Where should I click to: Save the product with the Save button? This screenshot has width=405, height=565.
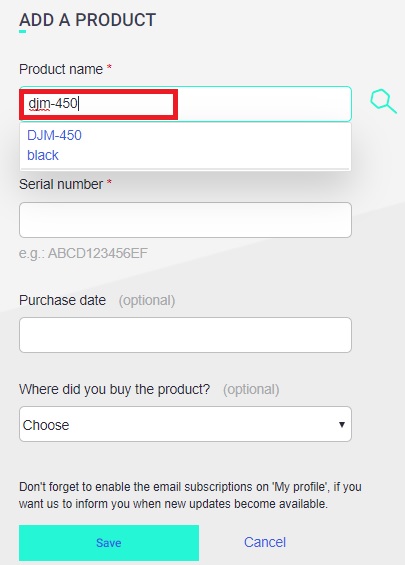click(109, 543)
